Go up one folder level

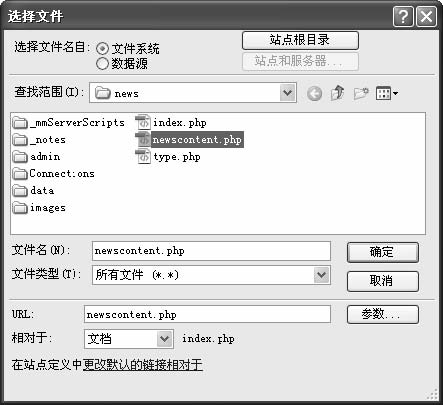(337, 93)
